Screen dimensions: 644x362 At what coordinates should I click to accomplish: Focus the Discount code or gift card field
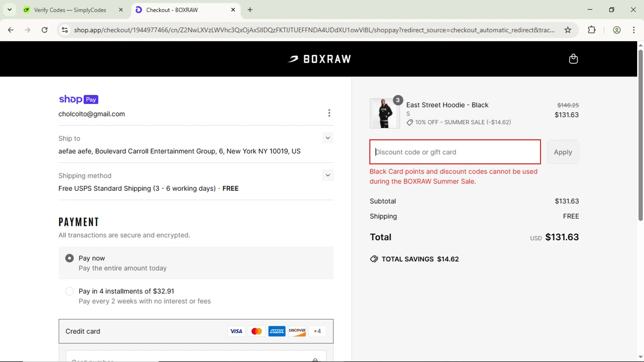pos(455,152)
